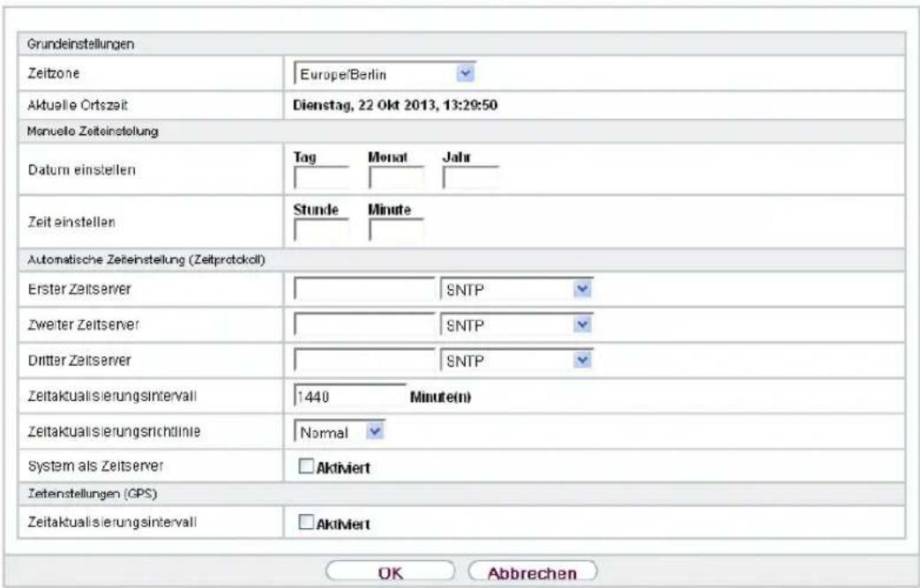Open the Zweiter Zeitserver SNTP protocol dropdown
Viewport: 920px width, 588px height.
pos(516,324)
